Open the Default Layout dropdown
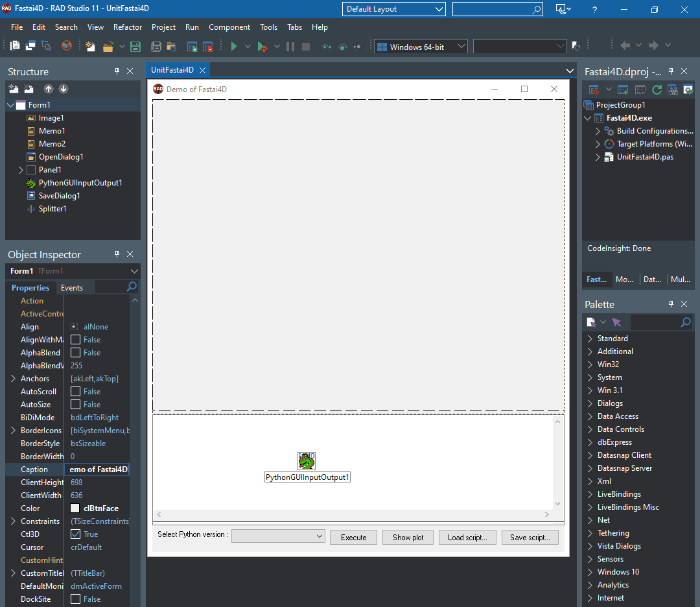This screenshot has height=607, width=700. coord(438,9)
